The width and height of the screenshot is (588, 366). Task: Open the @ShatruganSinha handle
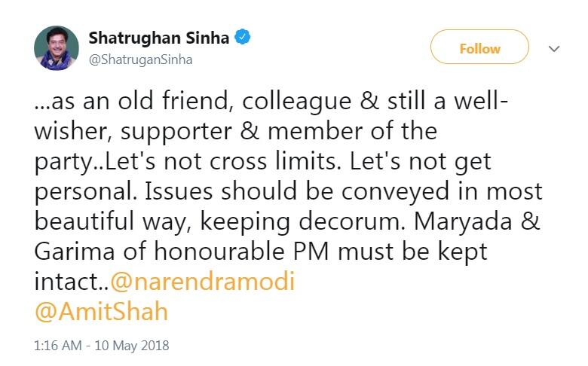[140, 59]
